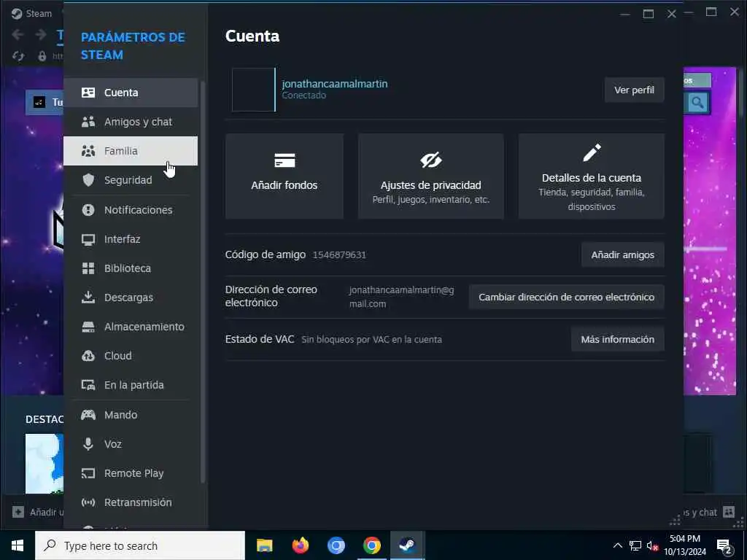The width and height of the screenshot is (747, 560).
Task: Click the plus icon beside Añadir in Steam window
Action: coord(18,512)
